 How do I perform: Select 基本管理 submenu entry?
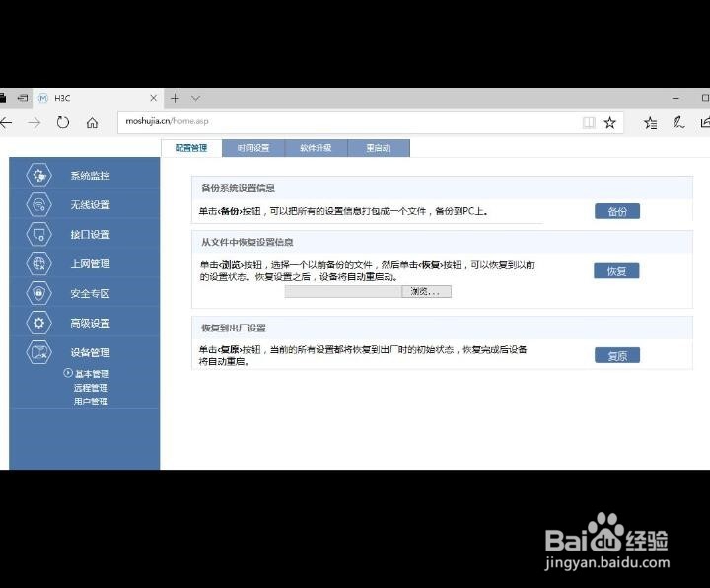(x=92, y=374)
